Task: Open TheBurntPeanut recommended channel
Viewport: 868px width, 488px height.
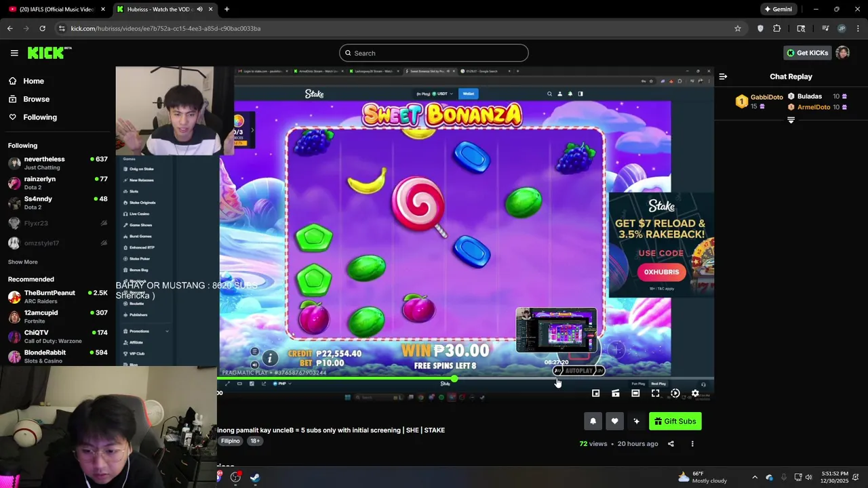Action: coord(58,297)
